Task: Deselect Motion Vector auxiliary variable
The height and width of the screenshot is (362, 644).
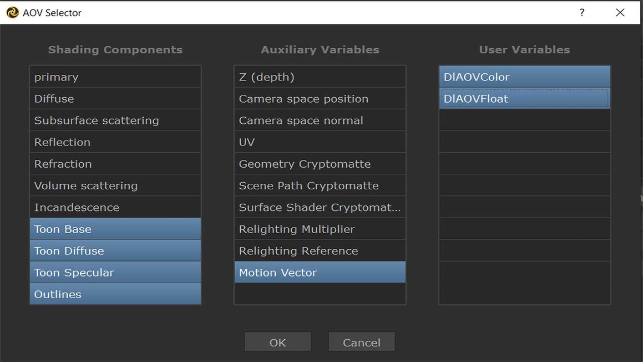Action: [320, 273]
